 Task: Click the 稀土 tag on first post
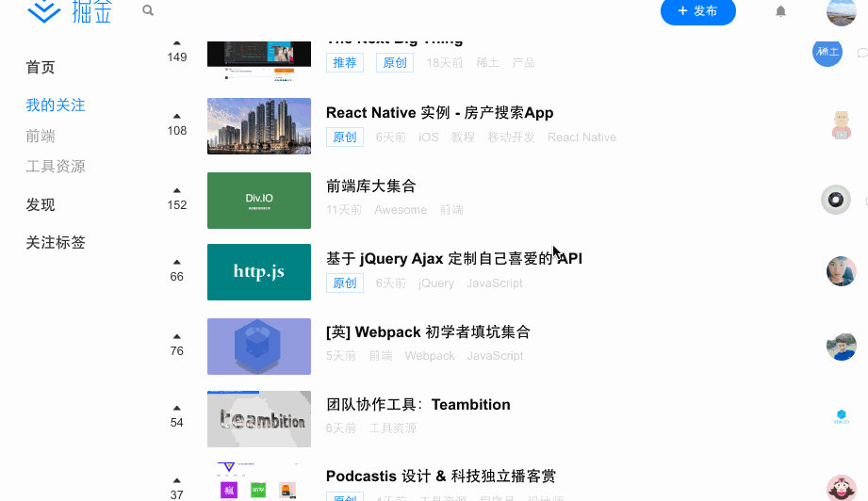[x=487, y=62]
